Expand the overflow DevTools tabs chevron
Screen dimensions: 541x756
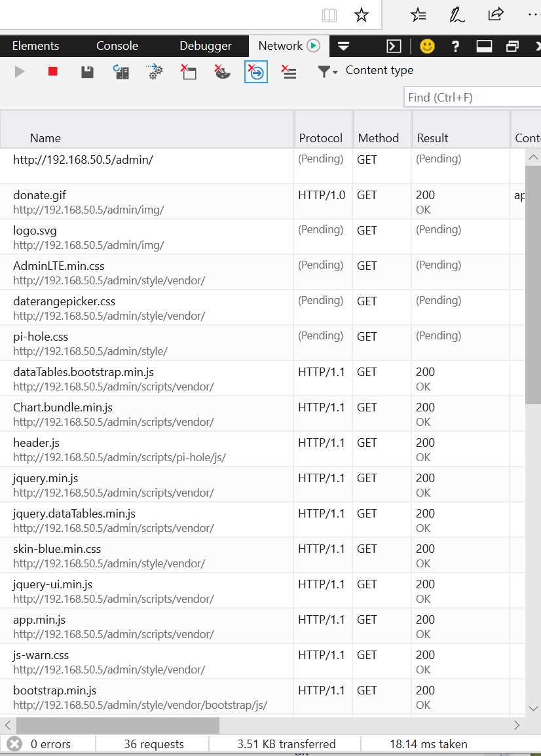(x=343, y=46)
